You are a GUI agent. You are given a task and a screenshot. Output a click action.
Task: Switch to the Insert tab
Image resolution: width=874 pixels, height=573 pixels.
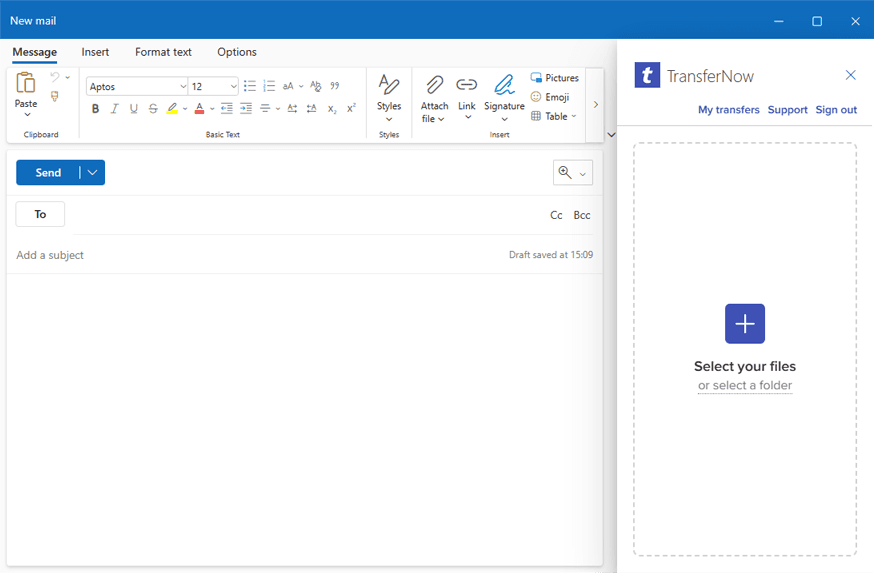[x=95, y=52]
